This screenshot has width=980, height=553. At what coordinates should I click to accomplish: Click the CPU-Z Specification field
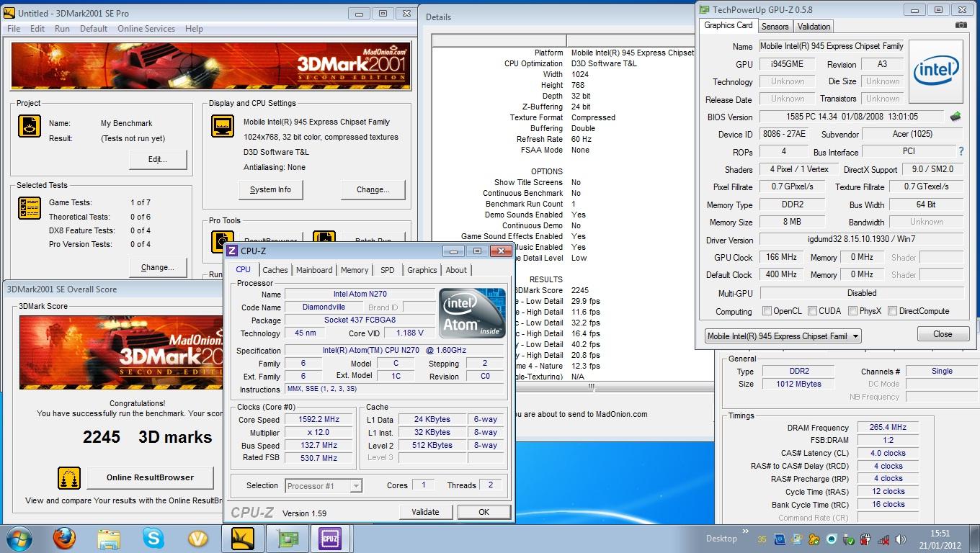pyautogui.click(x=394, y=350)
